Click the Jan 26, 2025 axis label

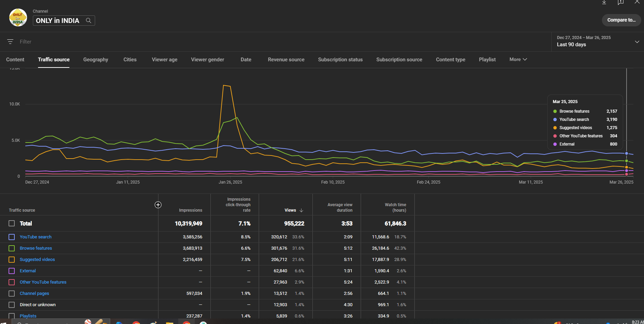[230, 182]
